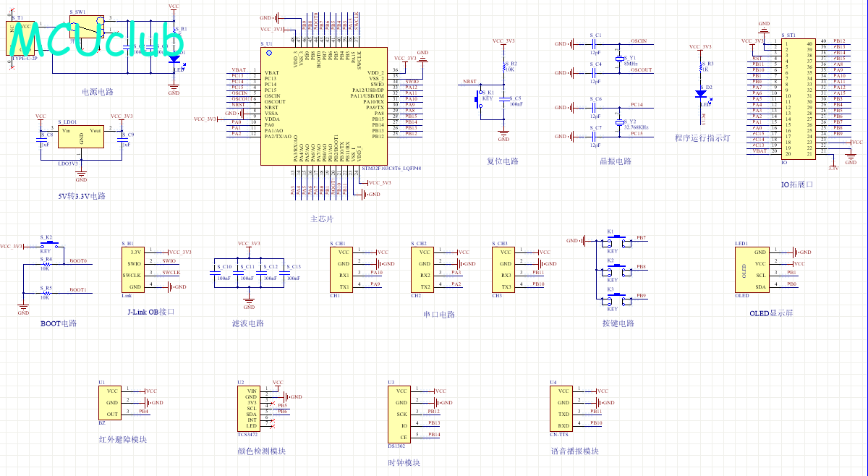This screenshot has width=868, height=476.
Task: Click the STM32F103C8T6_LQFP48 part name text
Action: tap(391, 168)
